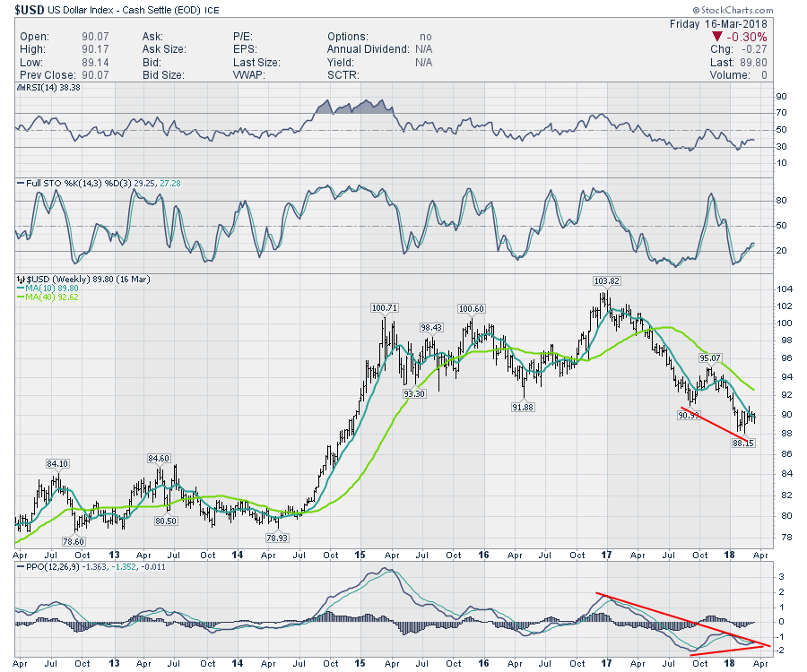Click the icon before the PPO(12,26,9) label

point(20,566)
